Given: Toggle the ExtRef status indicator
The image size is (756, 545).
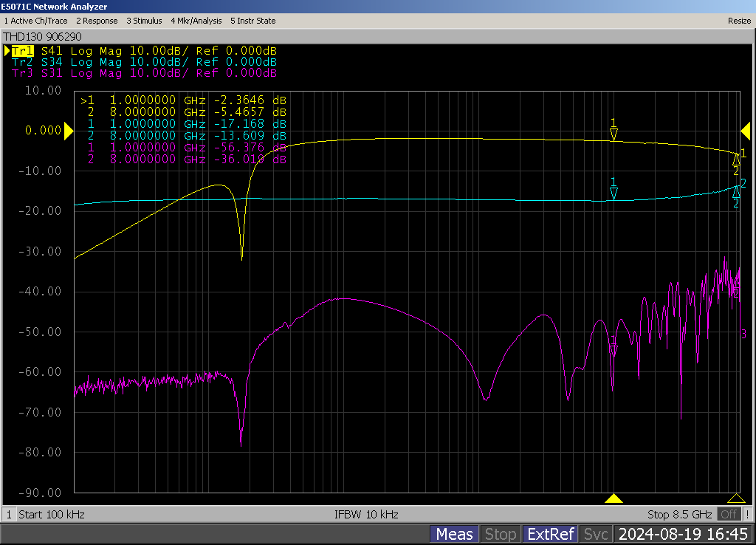Looking at the screenshot, I should click(549, 534).
